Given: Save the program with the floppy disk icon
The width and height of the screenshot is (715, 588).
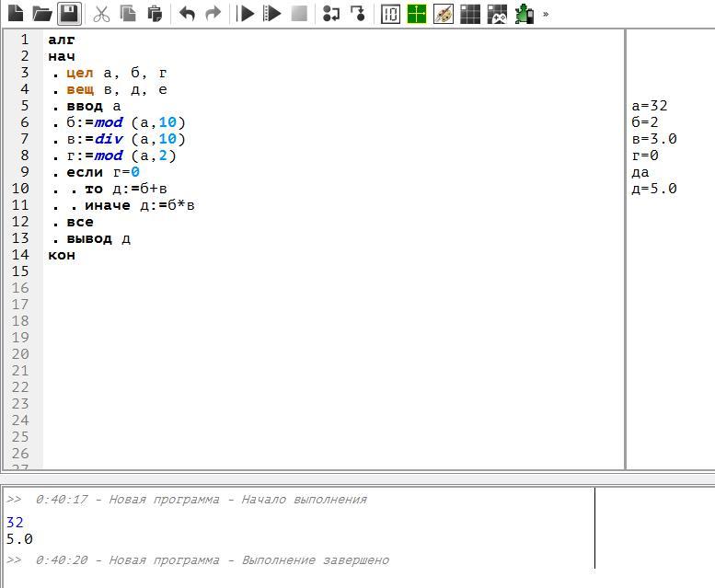Looking at the screenshot, I should (69, 14).
